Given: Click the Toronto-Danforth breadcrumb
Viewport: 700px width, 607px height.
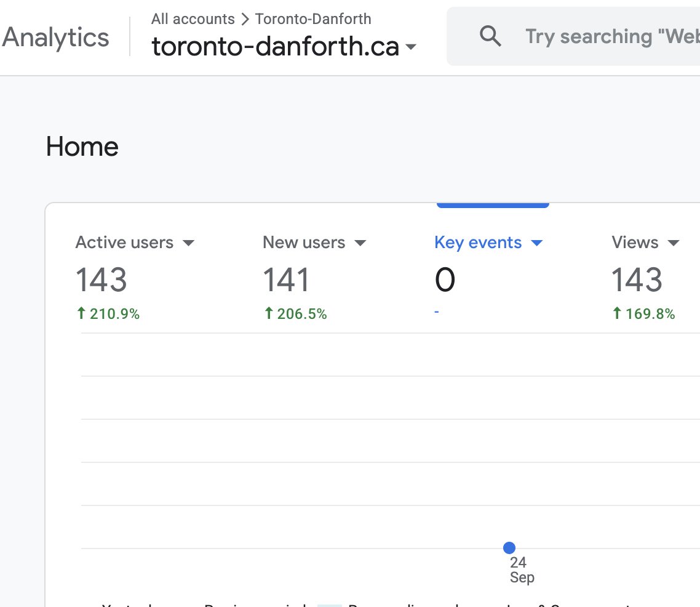Looking at the screenshot, I should point(313,18).
